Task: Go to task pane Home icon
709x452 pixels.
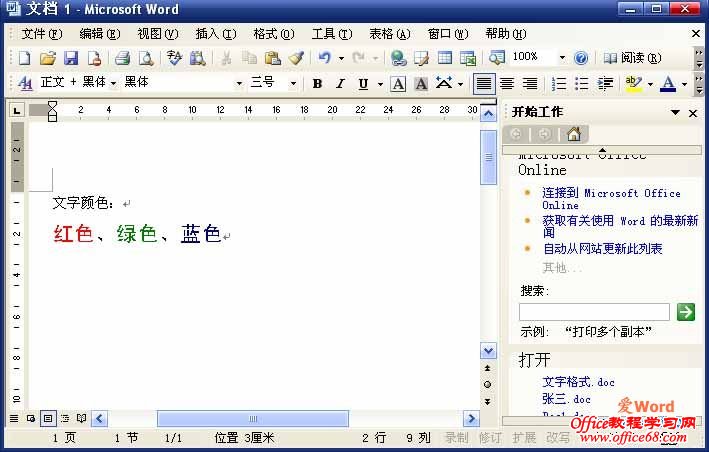Action: [573, 134]
